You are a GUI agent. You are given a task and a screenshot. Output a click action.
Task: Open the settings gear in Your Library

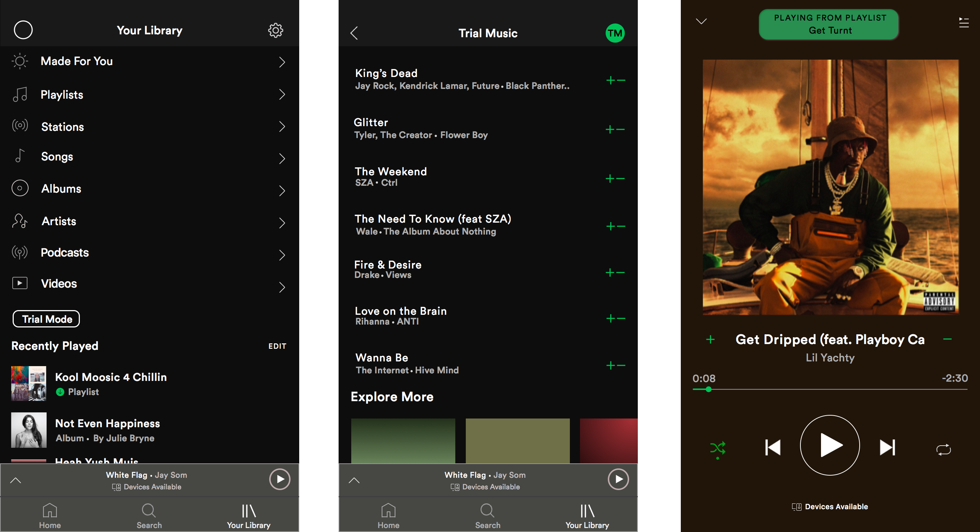pos(275,30)
